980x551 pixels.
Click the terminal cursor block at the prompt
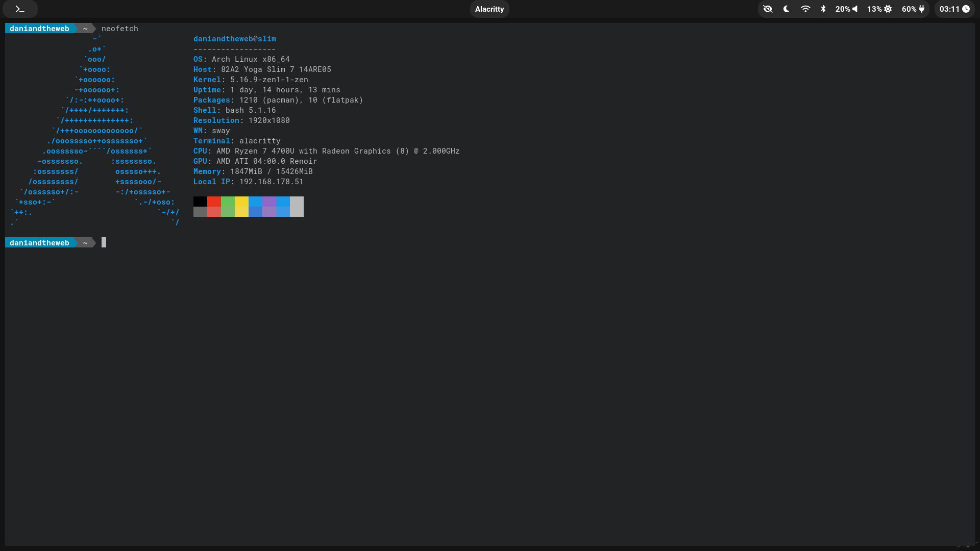click(x=104, y=243)
